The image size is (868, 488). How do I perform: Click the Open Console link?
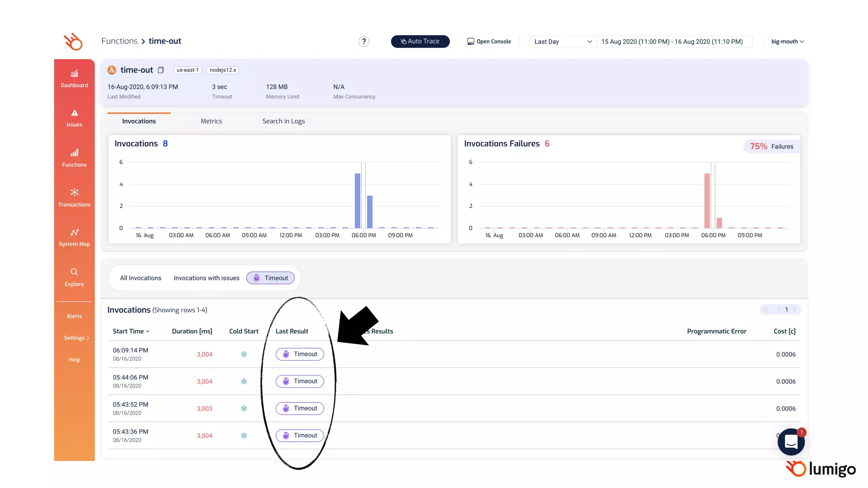coord(489,42)
